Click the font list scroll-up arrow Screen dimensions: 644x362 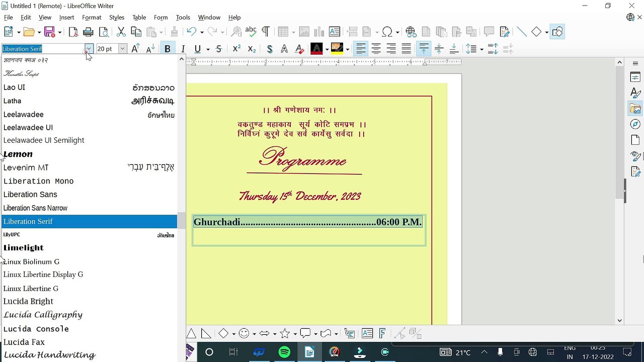(182, 59)
